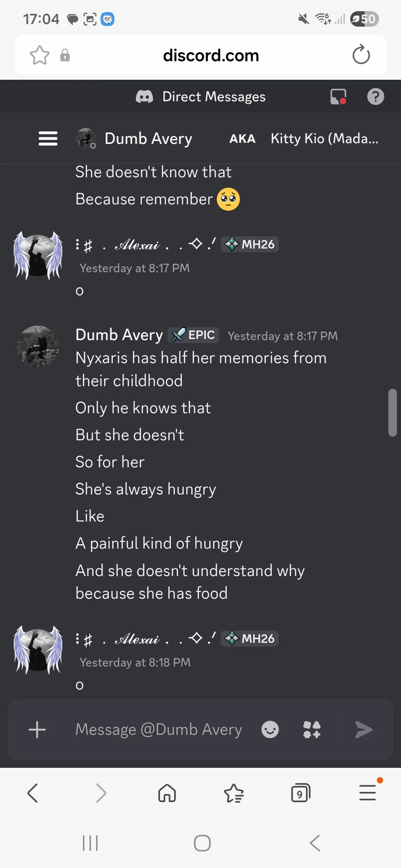401x868 pixels.
Task: Open the browser tabs counter
Action: tap(300, 793)
